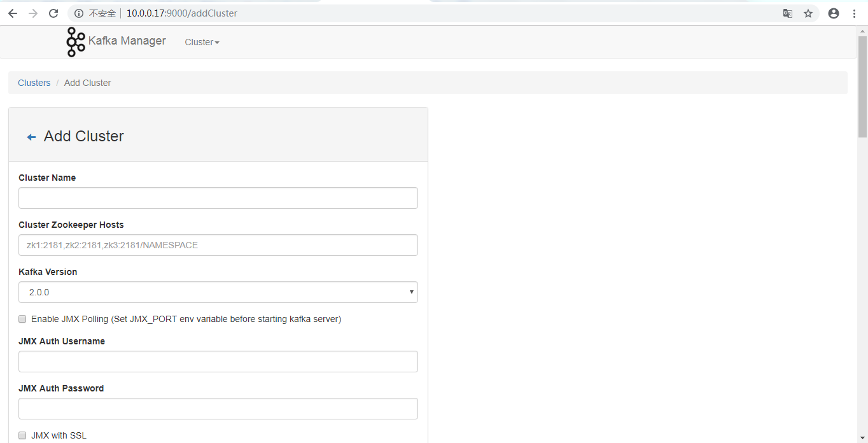Click the Kafka Manager logo icon
Screen dimensions: 868x443
click(76, 42)
